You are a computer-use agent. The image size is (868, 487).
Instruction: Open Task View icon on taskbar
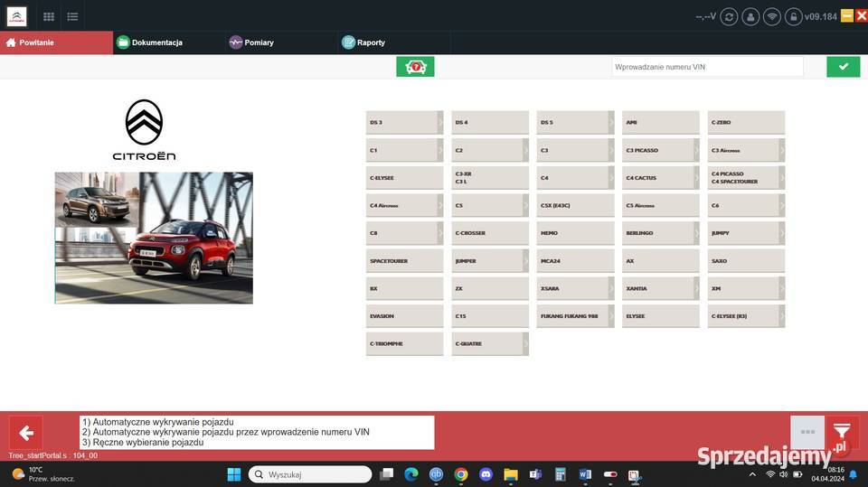pyautogui.click(x=386, y=474)
